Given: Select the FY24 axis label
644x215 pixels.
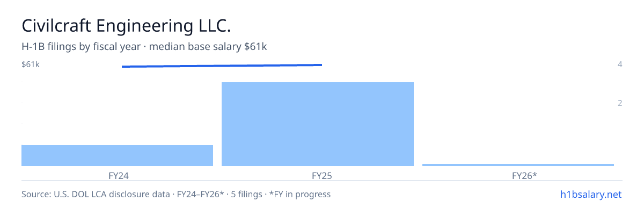Looking at the screenshot, I should click(x=117, y=175).
